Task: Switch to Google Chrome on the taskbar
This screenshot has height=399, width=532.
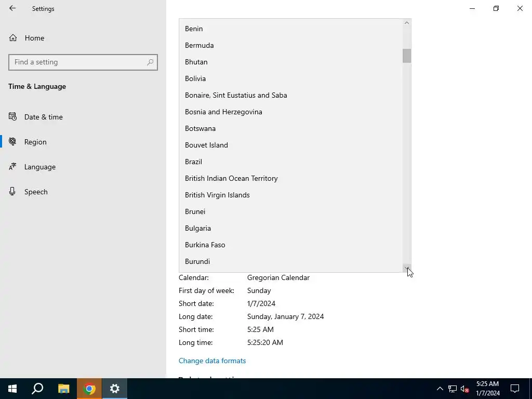Action: pyautogui.click(x=89, y=389)
